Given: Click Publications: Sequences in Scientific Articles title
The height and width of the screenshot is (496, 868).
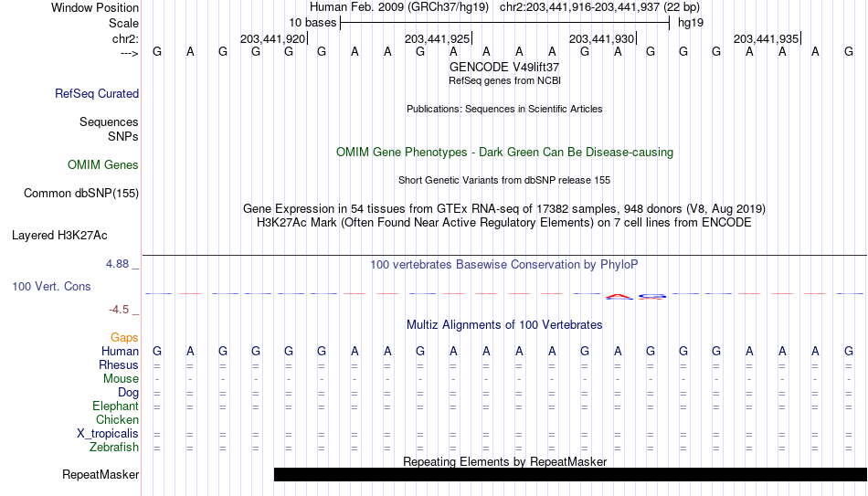Looking at the screenshot, I should [504, 109].
